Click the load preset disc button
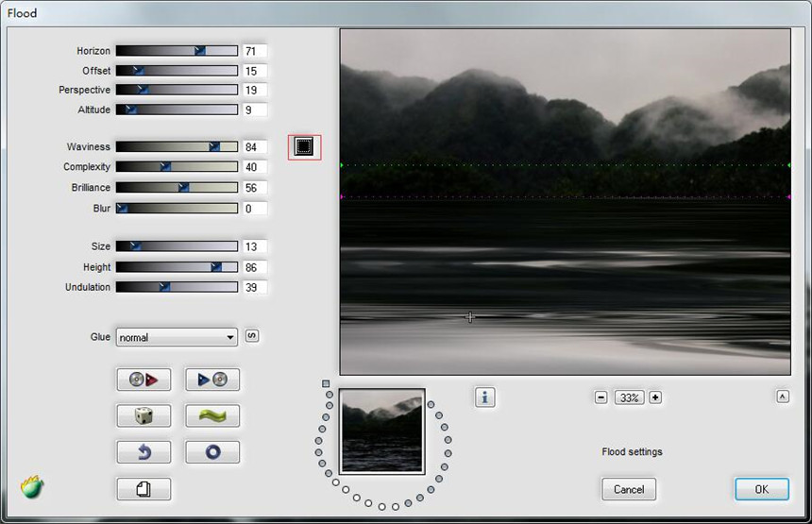Image resolution: width=812 pixels, height=524 pixels. [144, 380]
